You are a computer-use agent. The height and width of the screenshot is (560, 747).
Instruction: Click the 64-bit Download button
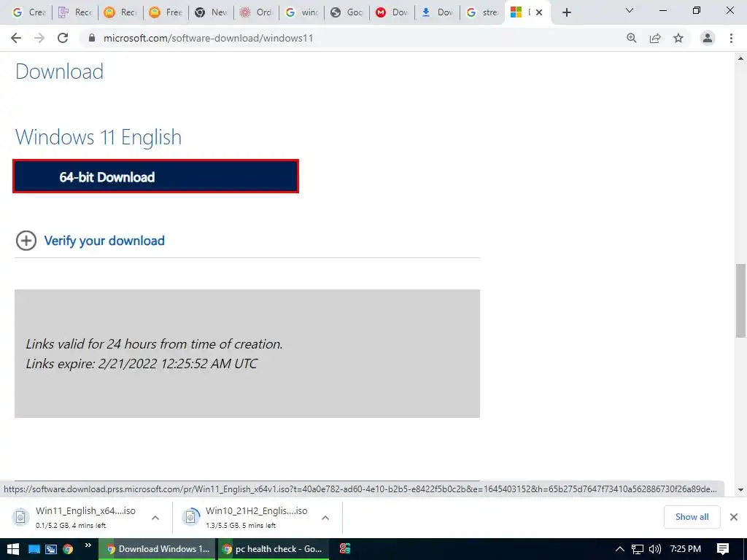coord(156,176)
